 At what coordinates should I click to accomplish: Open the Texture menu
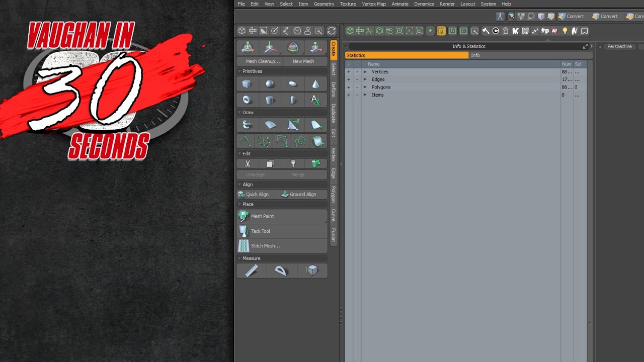(x=348, y=4)
